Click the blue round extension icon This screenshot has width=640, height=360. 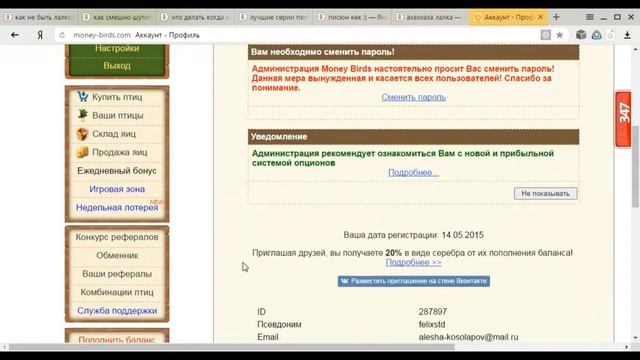596,35
